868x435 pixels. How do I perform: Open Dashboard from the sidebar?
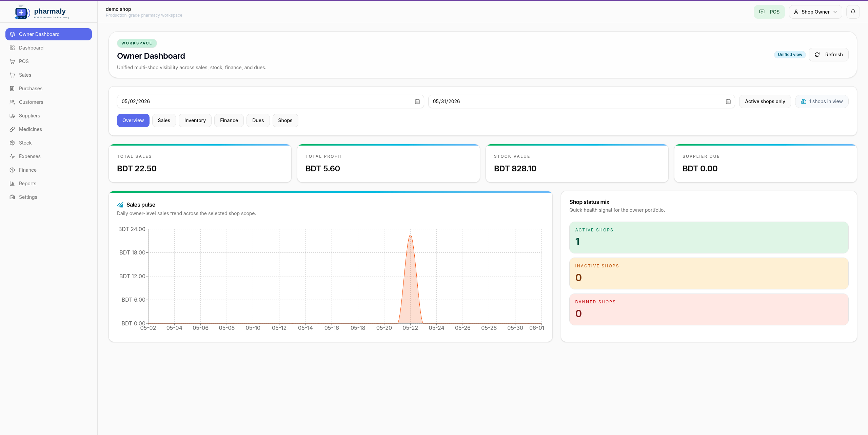(48, 48)
